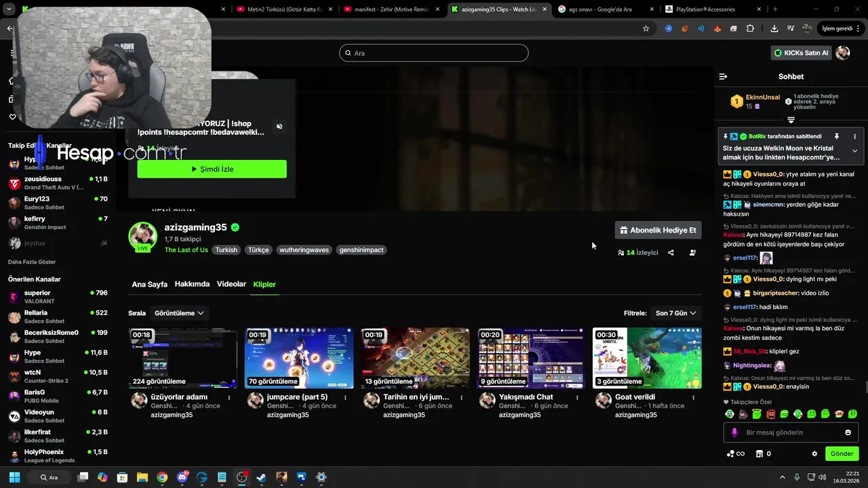Screen dimensions: 868x488
Task: Click the Gönder send button
Action: coord(842,454)
